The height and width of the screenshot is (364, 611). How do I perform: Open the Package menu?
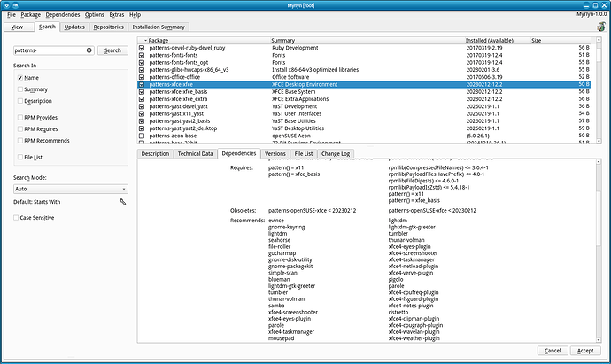click(30, 15)
